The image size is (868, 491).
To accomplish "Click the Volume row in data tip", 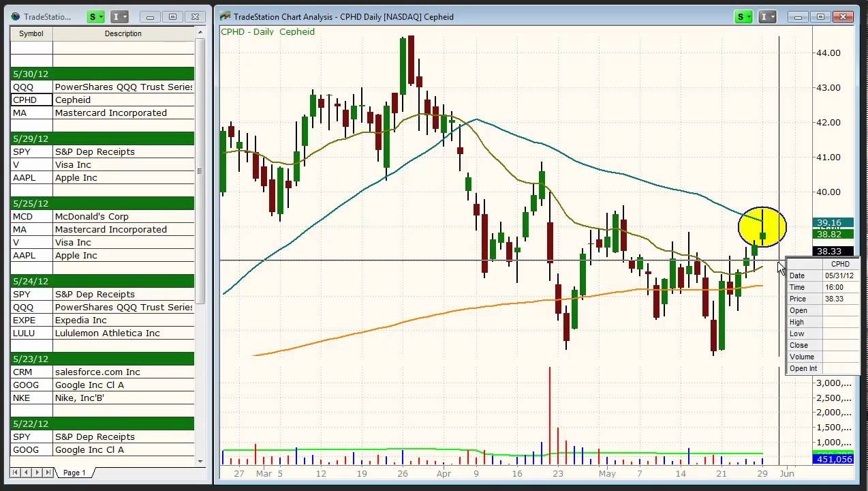I will pyautogui.click(x=823, y=357).
